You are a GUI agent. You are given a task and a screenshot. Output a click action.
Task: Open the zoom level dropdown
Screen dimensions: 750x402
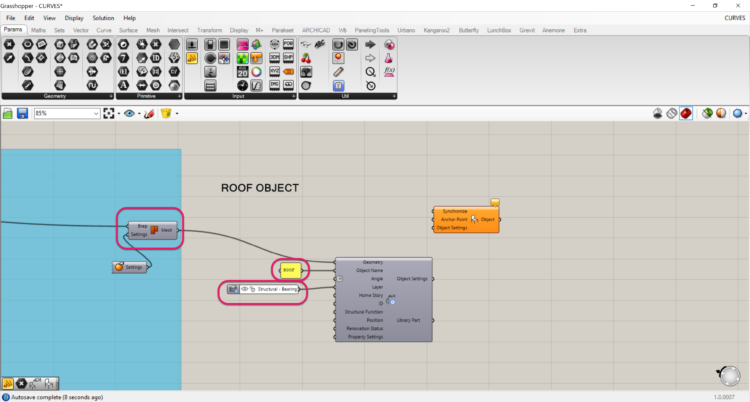[96, 114]
